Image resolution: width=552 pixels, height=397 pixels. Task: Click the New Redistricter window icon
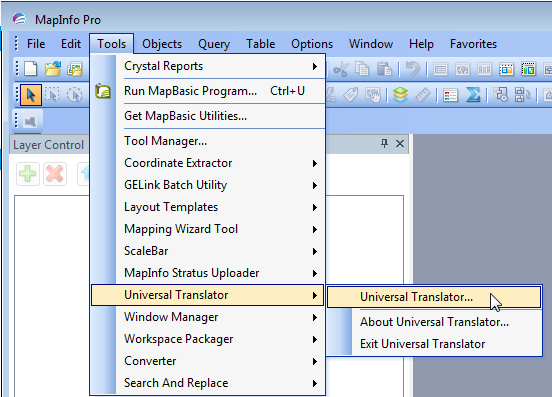point(528,69)
